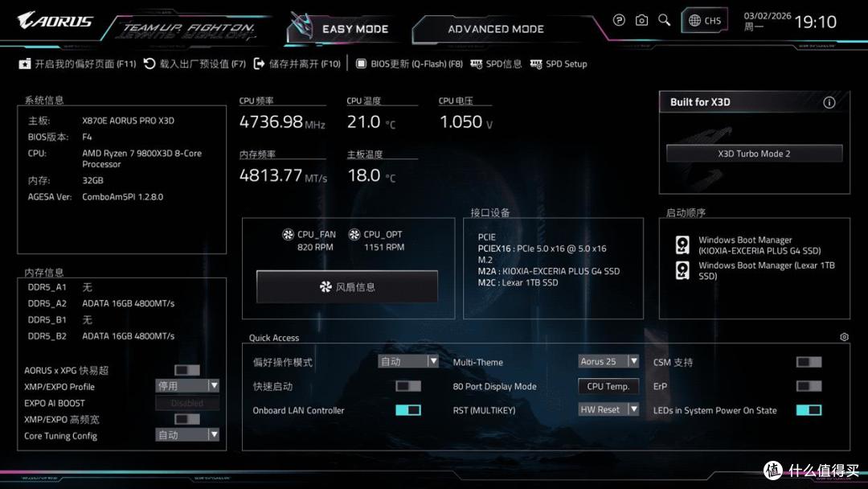This screenshot has width=868, height=489.
Task: Open 偏好操作模式 dropdown
Action: pyautogui.click(x=408, y=362)
